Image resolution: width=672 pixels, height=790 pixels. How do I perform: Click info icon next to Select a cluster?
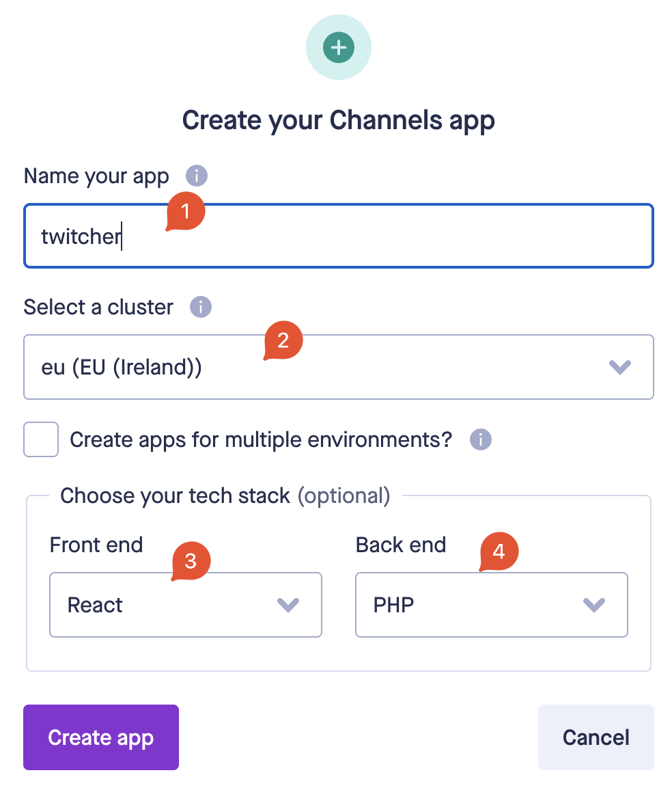(201, 308)
